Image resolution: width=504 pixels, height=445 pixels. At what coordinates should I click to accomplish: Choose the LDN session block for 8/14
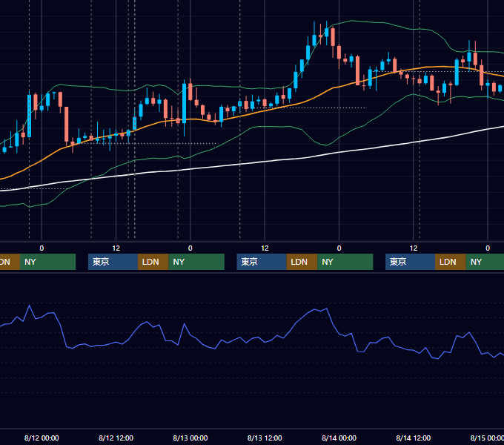[451, 262]
